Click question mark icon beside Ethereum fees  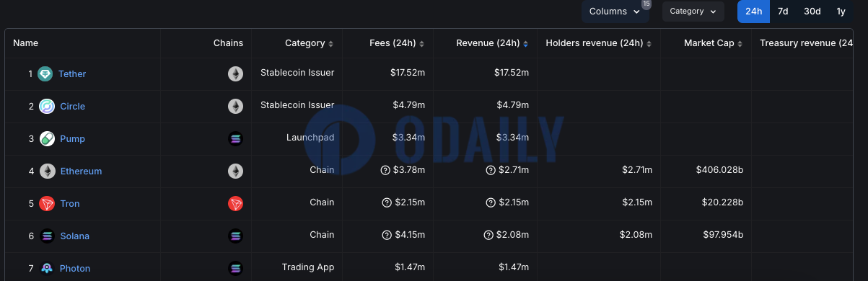(x=386, y=171)
